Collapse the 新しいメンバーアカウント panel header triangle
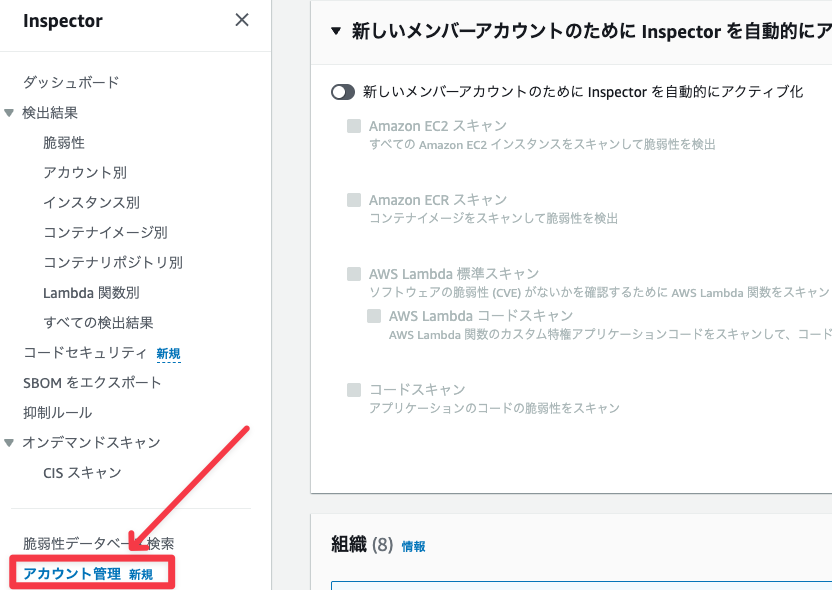 pyautogui.click(x=336, y=31)
